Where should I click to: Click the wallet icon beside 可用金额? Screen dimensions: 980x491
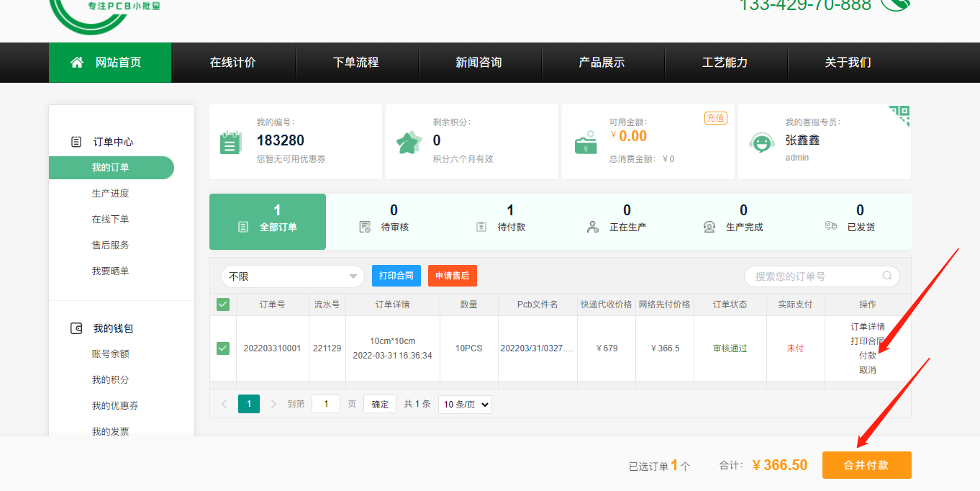coord(585,142)
